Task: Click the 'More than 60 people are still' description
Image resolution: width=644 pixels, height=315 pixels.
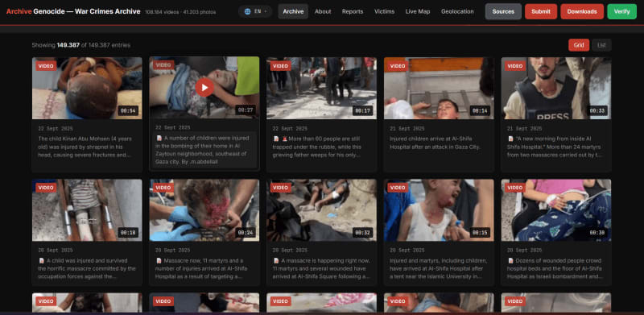Action: (x=317, y=147)
